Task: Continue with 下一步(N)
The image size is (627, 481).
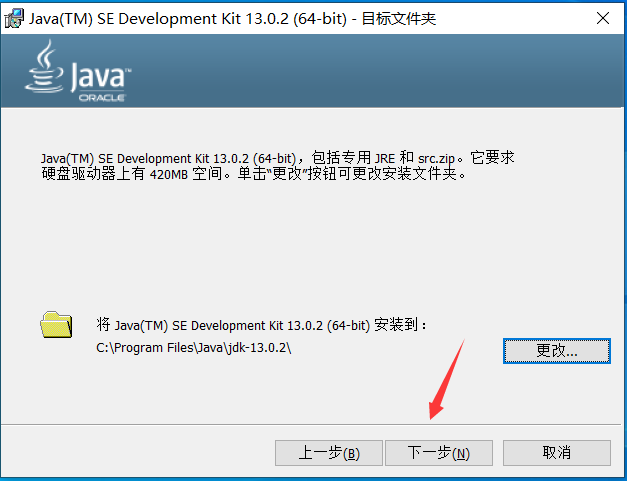Action: coord(439,453)
